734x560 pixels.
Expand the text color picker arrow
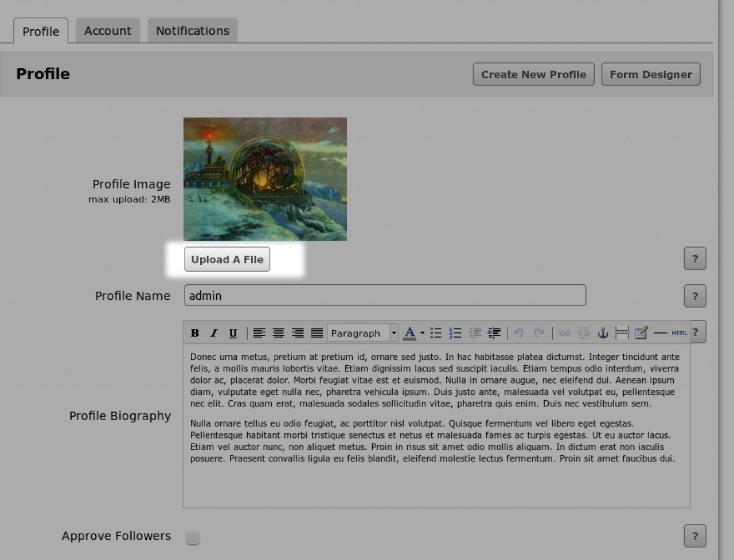click(x=423, y=333)
